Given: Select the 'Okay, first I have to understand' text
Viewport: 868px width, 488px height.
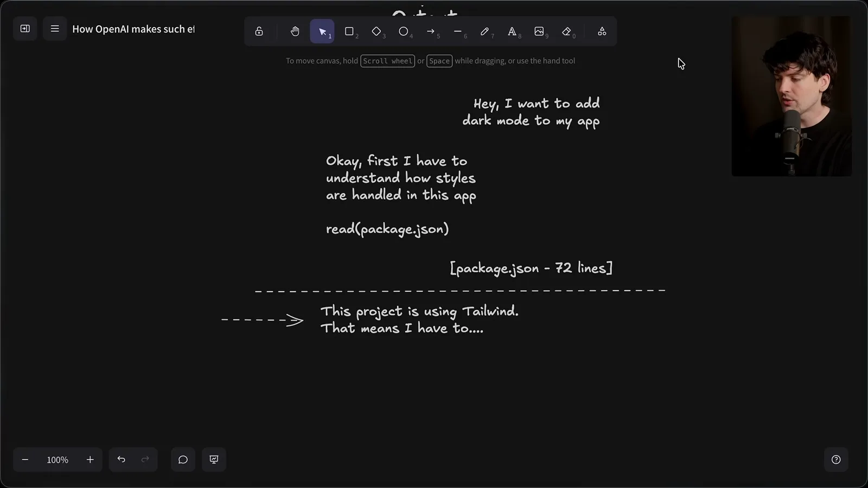Looking at the screenshot, I should (x=401, y=178).
